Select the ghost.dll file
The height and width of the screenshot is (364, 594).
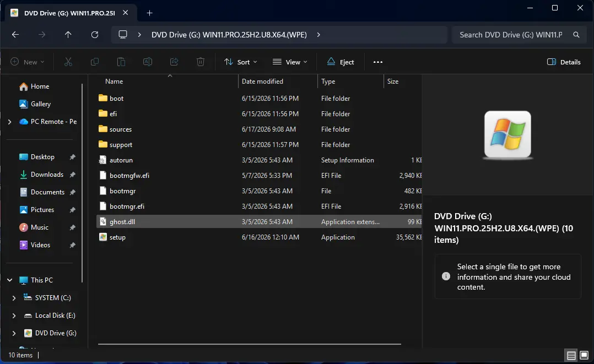point(259,221)
